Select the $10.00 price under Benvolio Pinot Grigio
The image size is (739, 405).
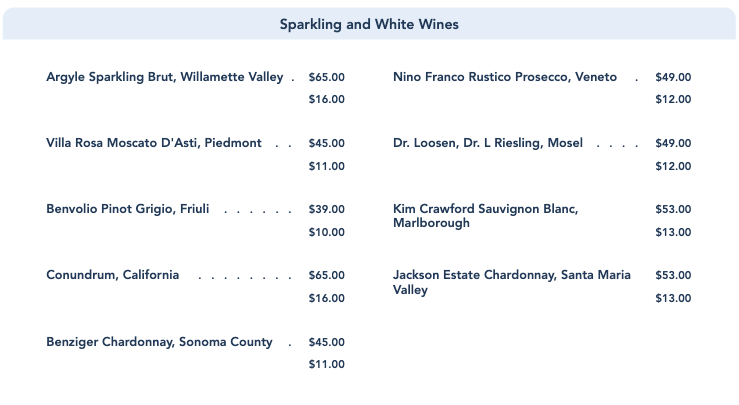click(327, 232)
